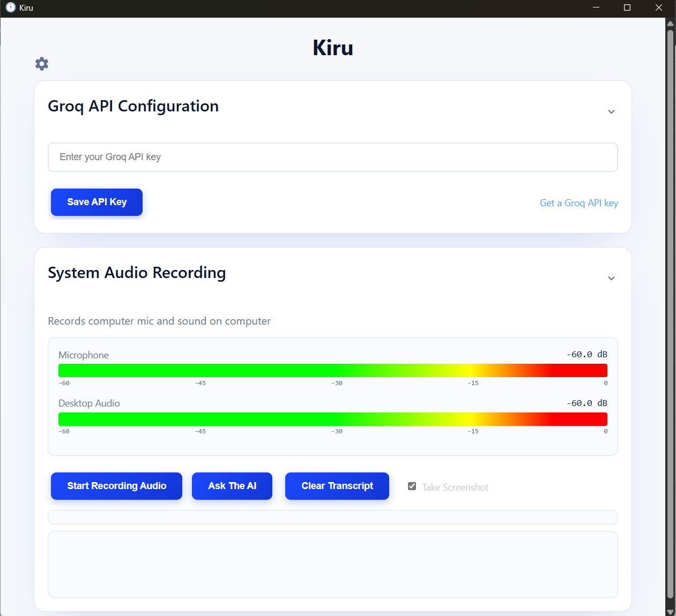Click the Kiru heading at the top
This screenshot has height=616, width=676.
[x=332, y=47]
